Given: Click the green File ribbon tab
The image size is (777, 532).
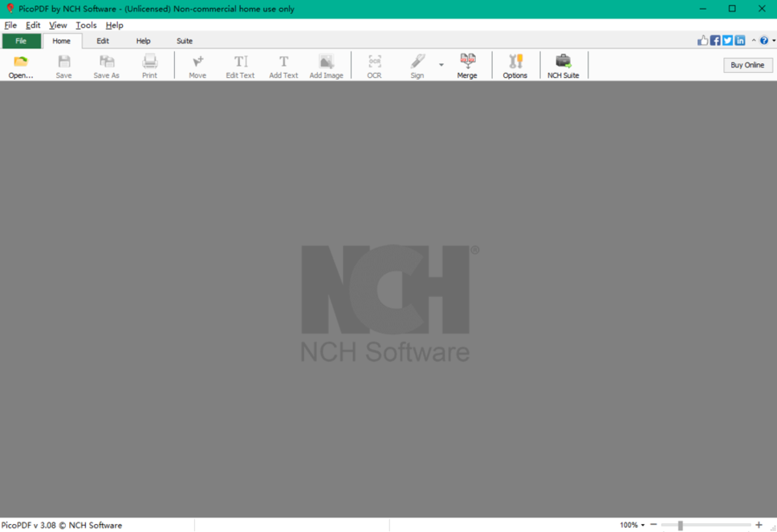Looking at the screenshot, I should pyautogui.click(x=22, y=41).
